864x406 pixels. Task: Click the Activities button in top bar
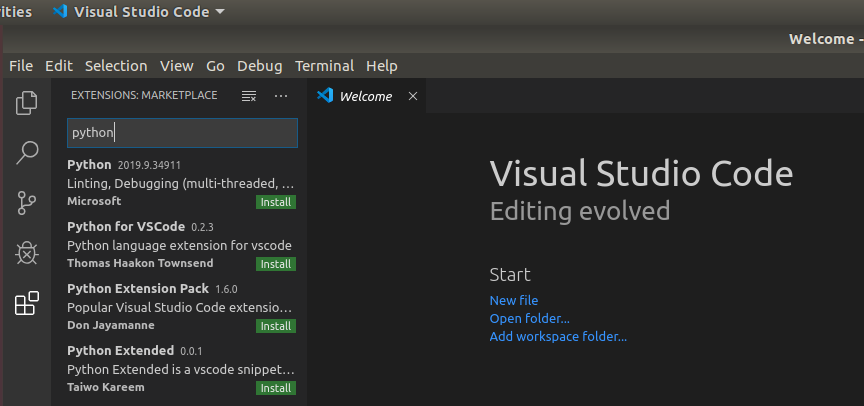[16, 12]
